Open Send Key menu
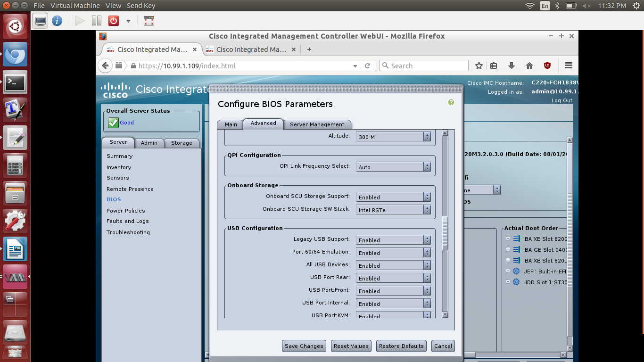Image resolution: width=644 pixels, height=362 pixels. 141,6
